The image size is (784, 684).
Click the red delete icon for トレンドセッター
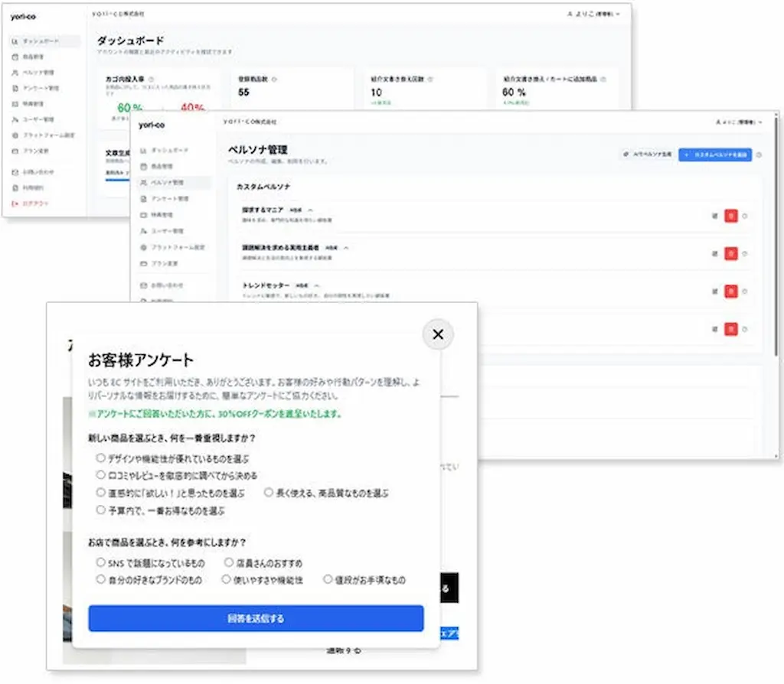click(731, 292)
